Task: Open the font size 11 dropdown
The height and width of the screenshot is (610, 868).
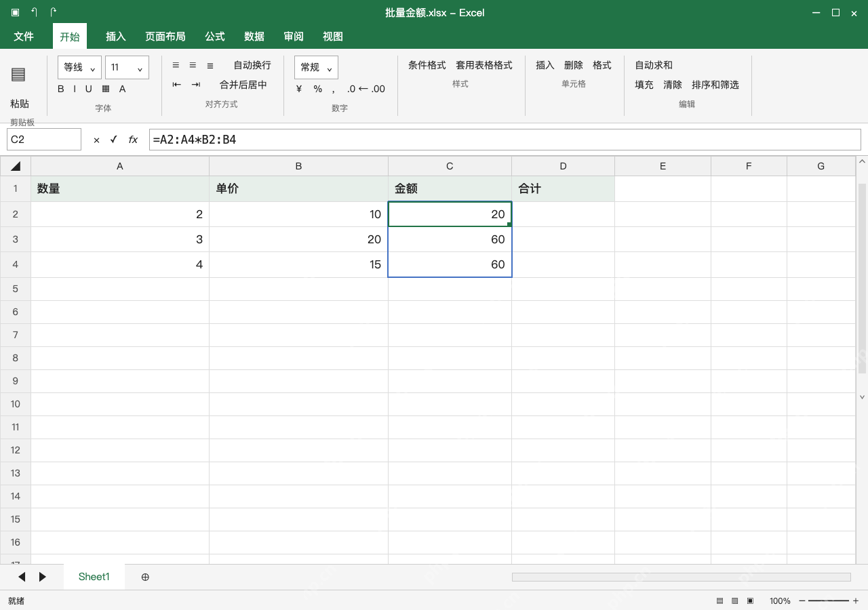Action: (127, 67)
